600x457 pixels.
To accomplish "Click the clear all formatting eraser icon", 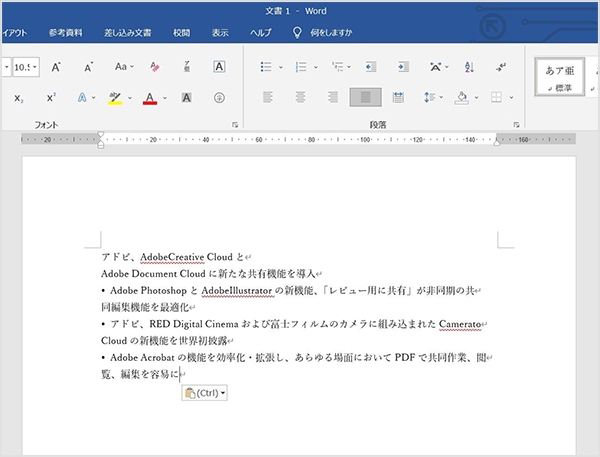I will click(155, 67).
